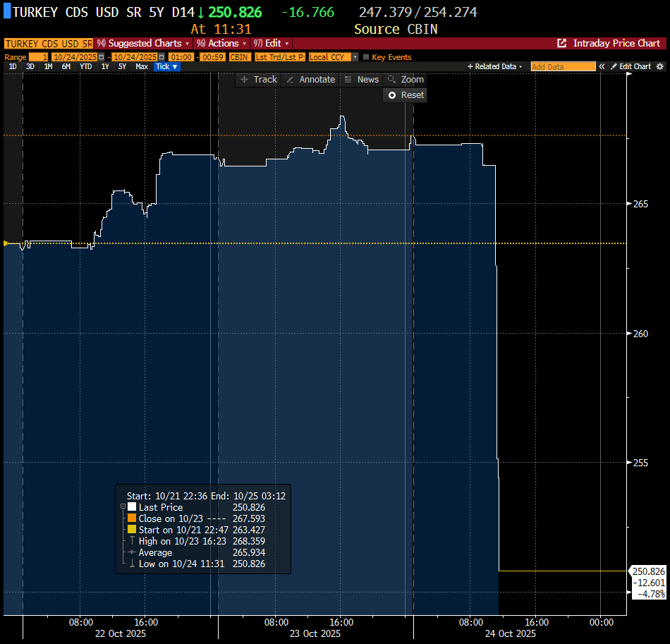
Task: Open the start date calendar picker
Action: [x=101, y=56]
